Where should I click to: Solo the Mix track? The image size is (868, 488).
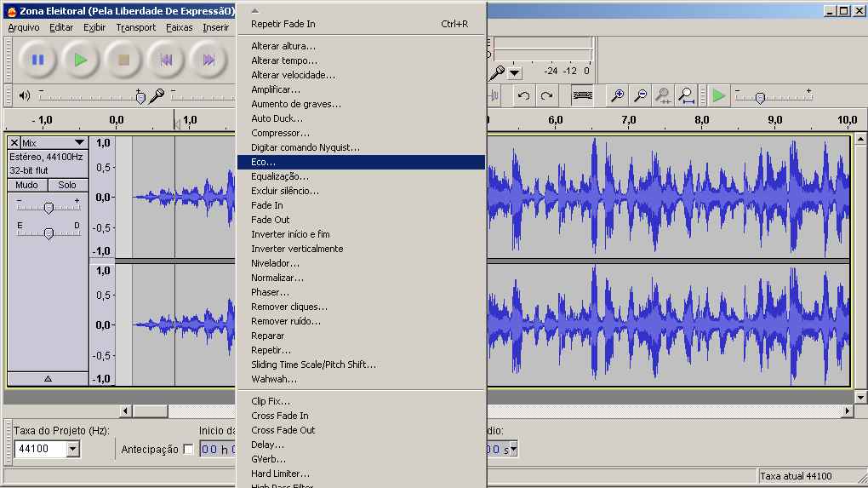coord(67,185)
